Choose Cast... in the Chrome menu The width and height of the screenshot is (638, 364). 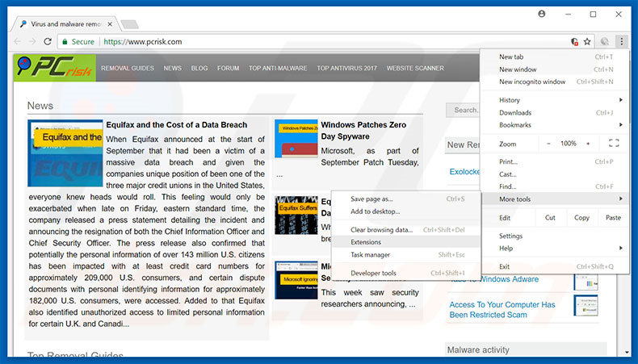[555, 174]
